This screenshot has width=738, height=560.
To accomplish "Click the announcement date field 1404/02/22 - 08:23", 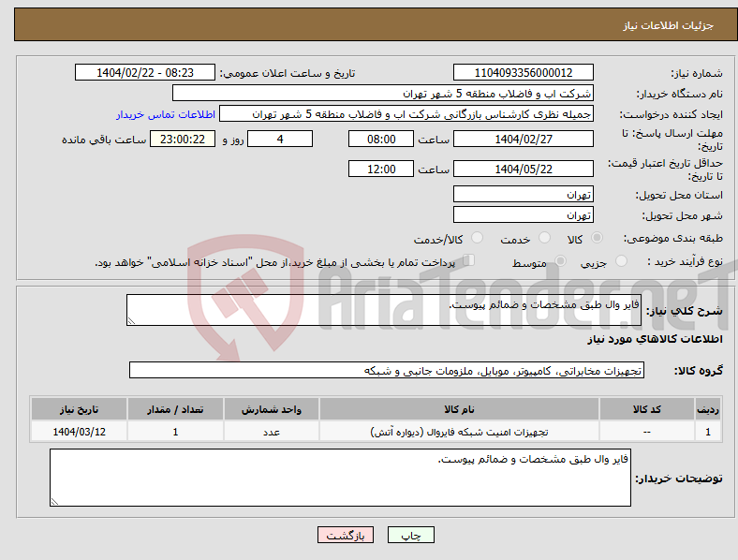I will (x=145, y=72).
